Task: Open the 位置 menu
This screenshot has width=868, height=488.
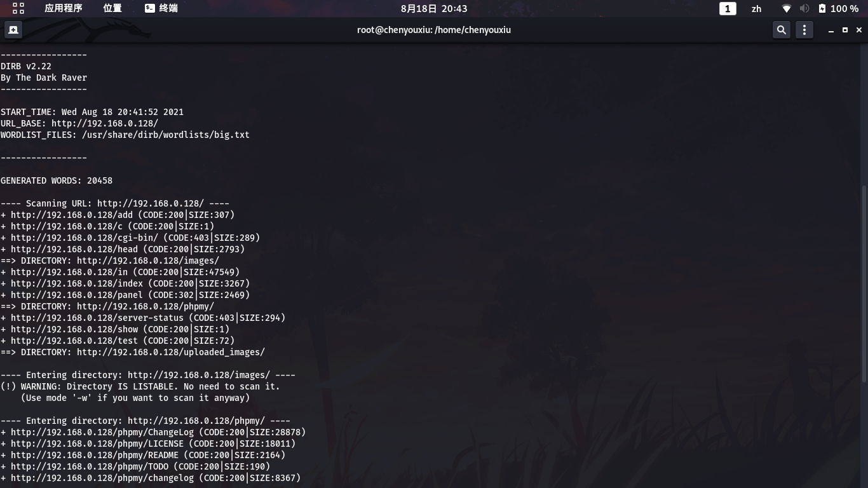Action: (x=112, y=8)
